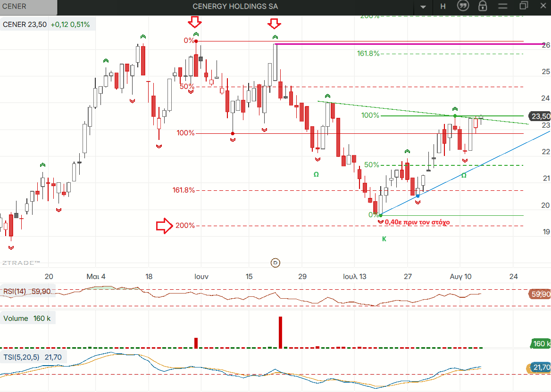This screenshot has width=551, height=392.
Task: Toggle the padlock lock icon
Action: [x=483, y=6]
